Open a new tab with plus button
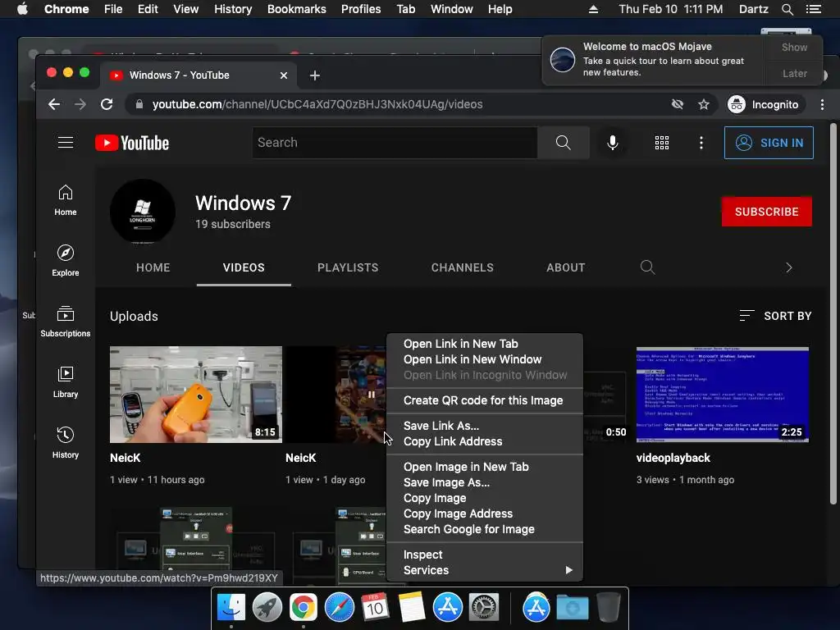Image resolution: width=840 pixels, height=630 pixels. point(315,75)
